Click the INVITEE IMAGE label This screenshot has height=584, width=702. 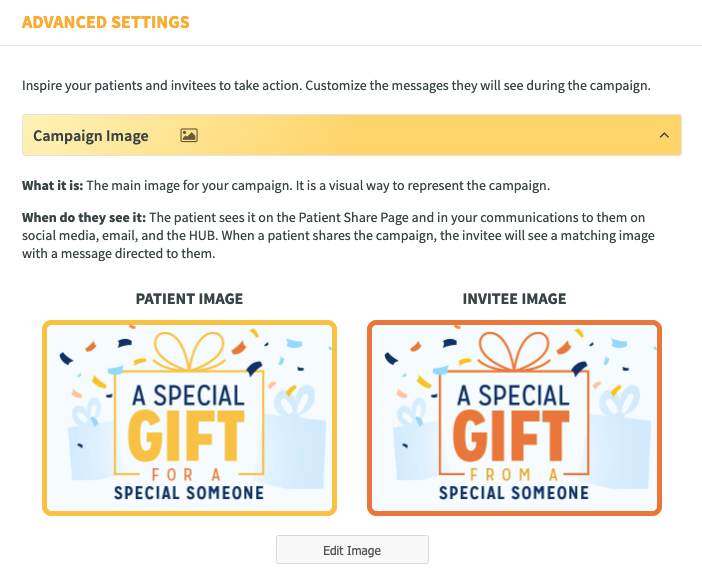(x=514, y=299)
